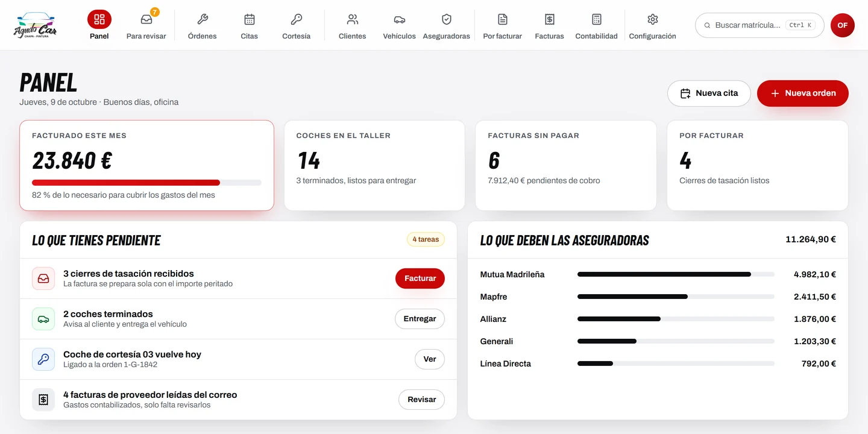Open the Contabilidad calculator icon

click(x=597, y=19)
